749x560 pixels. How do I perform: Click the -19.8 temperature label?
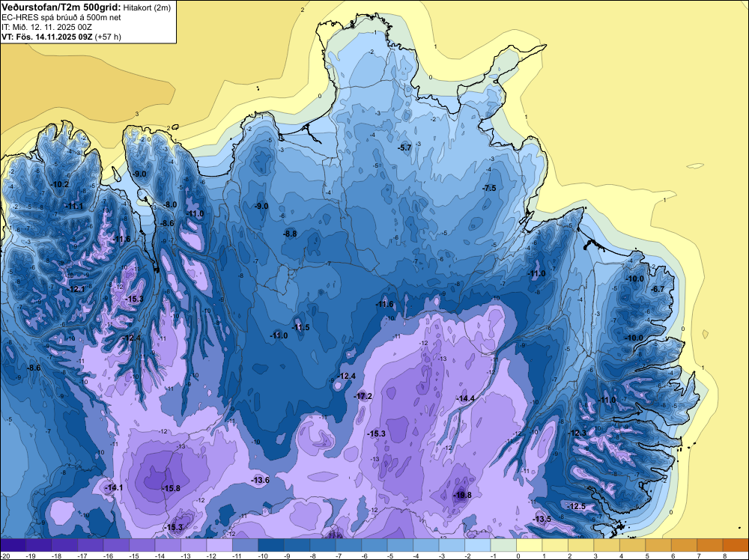coord(462,495)
